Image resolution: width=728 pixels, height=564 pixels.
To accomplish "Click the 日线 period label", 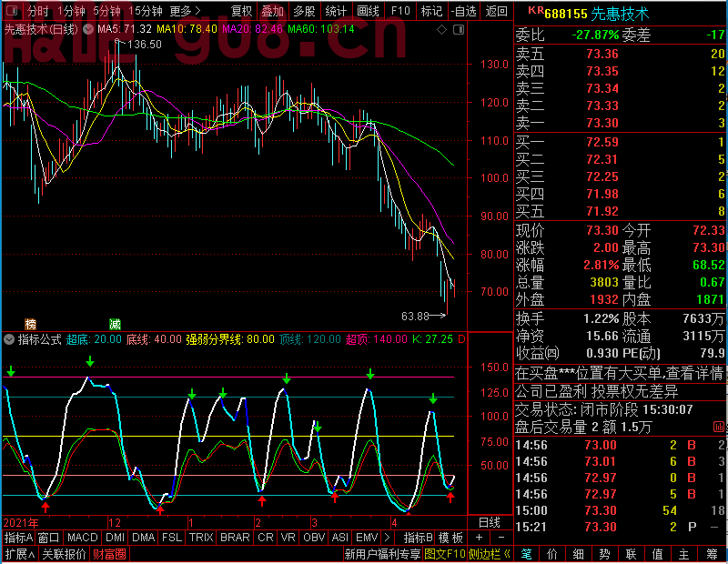I will pos(489,523).
